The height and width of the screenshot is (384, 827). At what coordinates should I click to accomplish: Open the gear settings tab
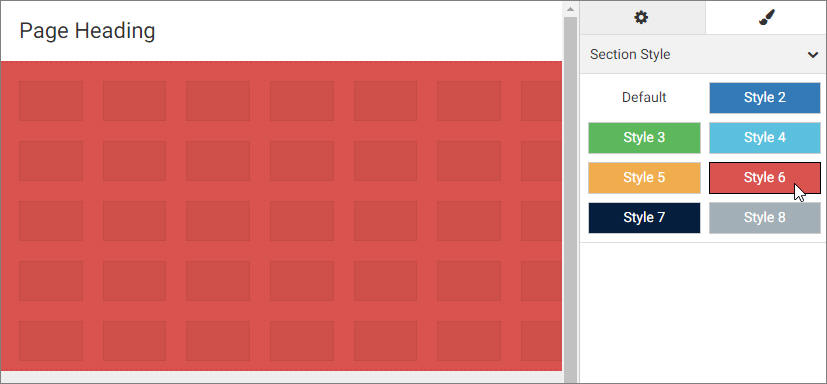(x=642, y=17)
